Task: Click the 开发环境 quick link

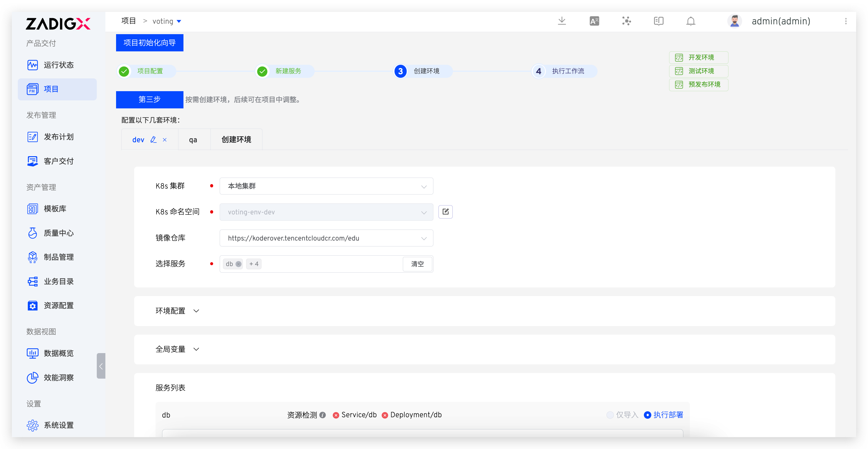Action: (698, 57)
